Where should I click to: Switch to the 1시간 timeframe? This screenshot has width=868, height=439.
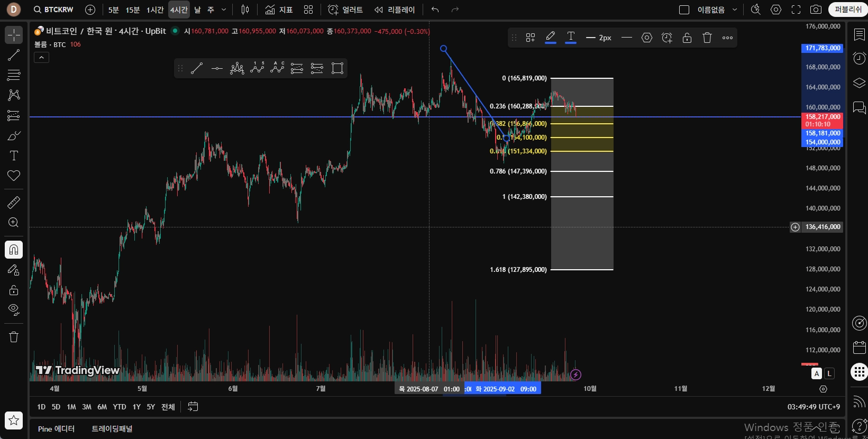pos(155,10)
